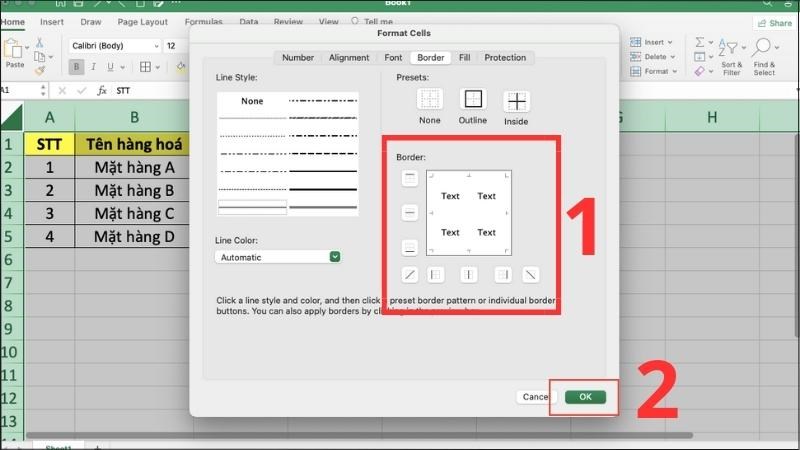Open the Underline style dropdown arrow
The width and height of the screenshot is (800, 450).
[122, 67]
